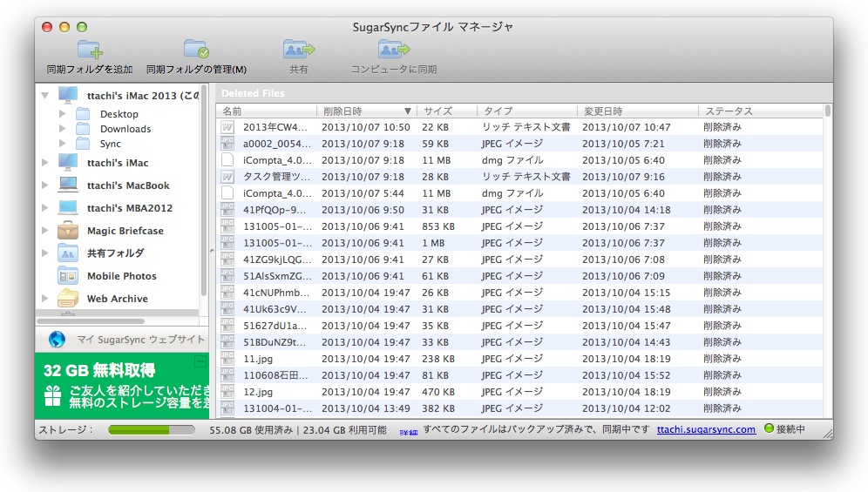This screenshot has width=868, height=492.
Task: Select the 41cNUPhmb… file name
Action: 276,293
